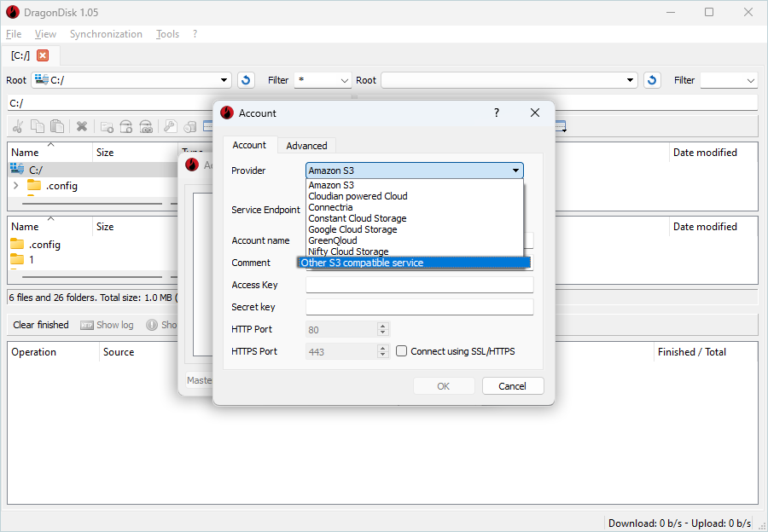768x532 pixels.
Task: Close the Account dialog
Action: tap(535, 113)
